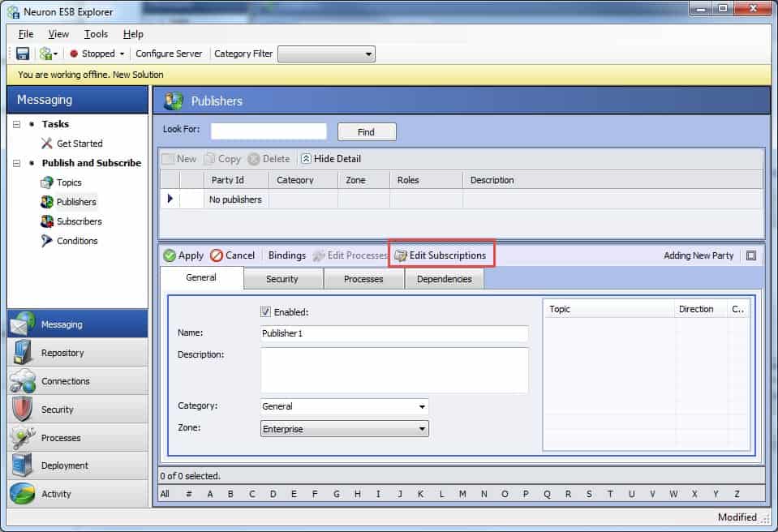
Task: Click the Connections cloud icon
Action: click(x=23, y=380)
